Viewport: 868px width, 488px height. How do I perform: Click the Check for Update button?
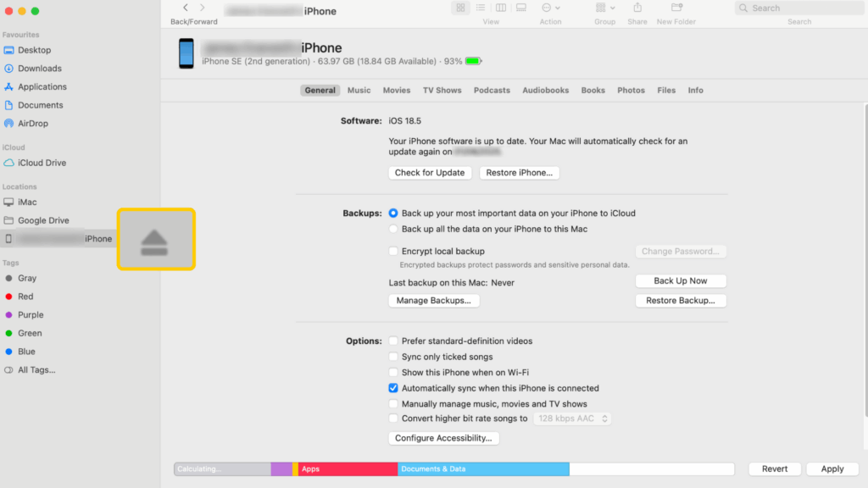pos(430,172)
